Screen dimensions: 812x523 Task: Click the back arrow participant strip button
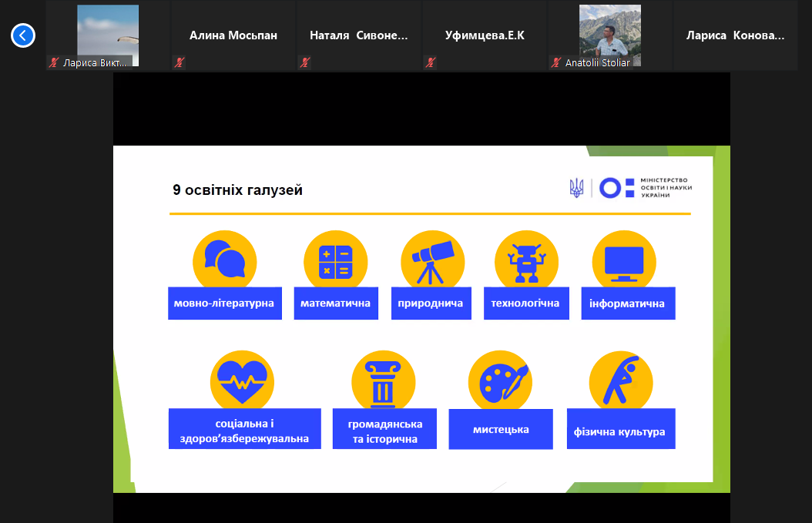(x=23, y=35)
